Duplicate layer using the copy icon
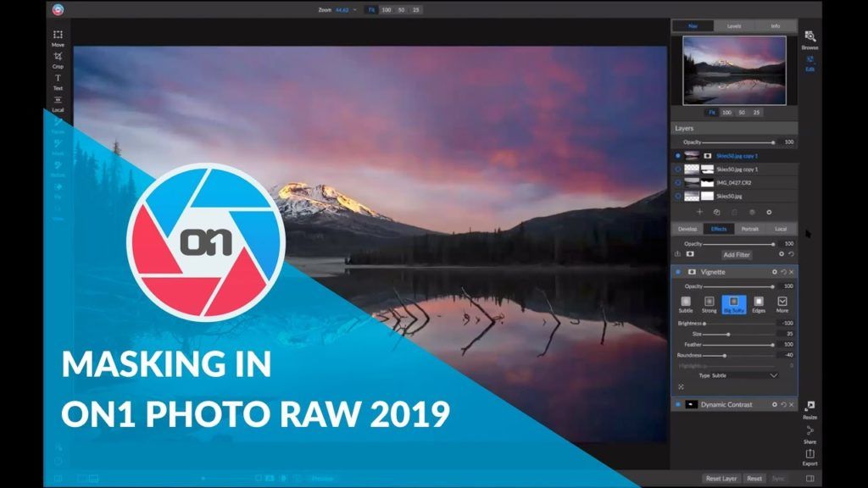This screenshot has height=488, width=868. tap(717, 212)
